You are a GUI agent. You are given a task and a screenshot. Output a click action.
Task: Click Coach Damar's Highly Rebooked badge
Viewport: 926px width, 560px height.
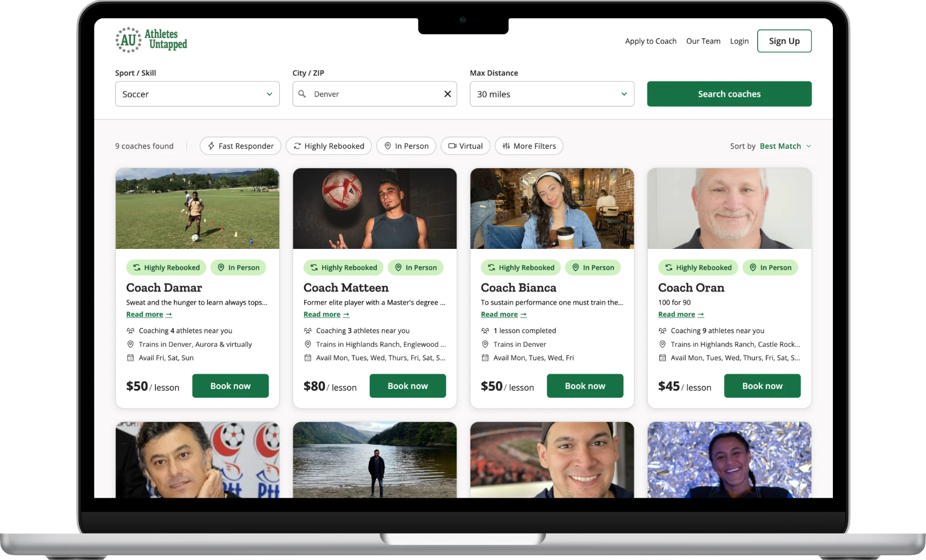pyautogui.click(x=166, y=267)
